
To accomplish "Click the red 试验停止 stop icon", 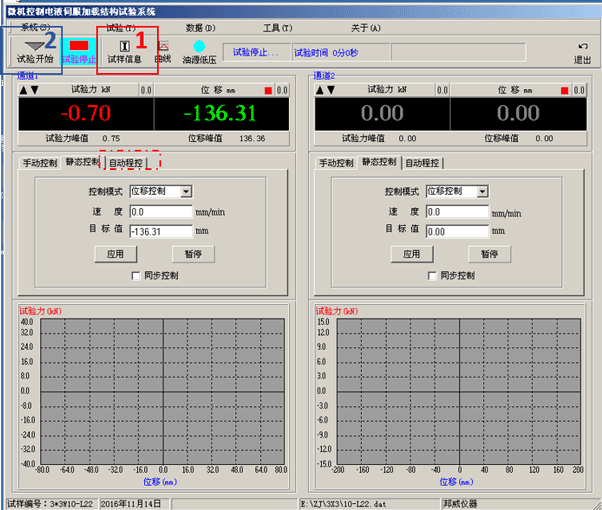I will click(79, 52).
